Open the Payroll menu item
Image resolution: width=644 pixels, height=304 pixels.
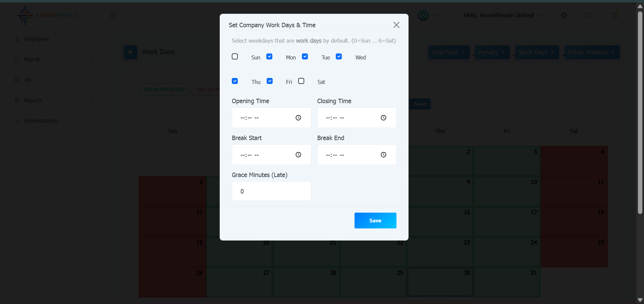(x=32, y=59)
